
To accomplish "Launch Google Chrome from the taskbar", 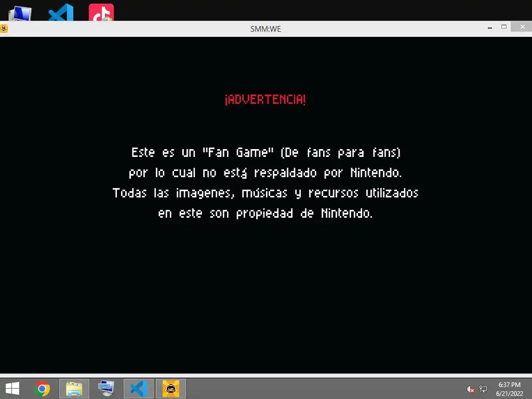I will [42, 389].
